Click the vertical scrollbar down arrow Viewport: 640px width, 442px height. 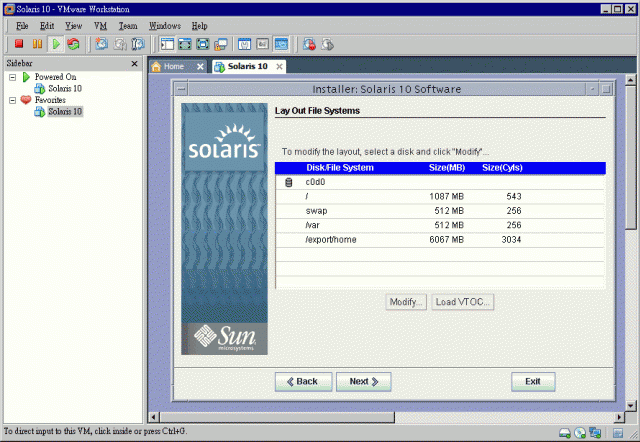tap(631, 406)
